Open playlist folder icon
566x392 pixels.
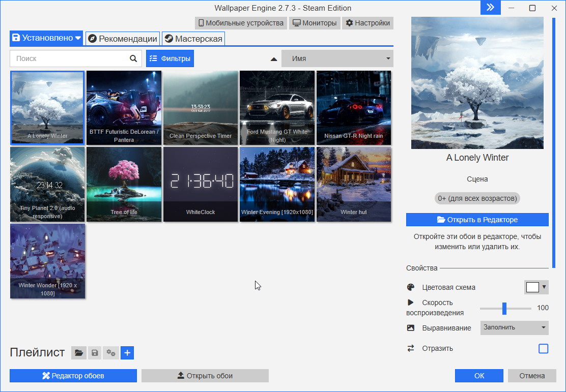click(79, 353)
